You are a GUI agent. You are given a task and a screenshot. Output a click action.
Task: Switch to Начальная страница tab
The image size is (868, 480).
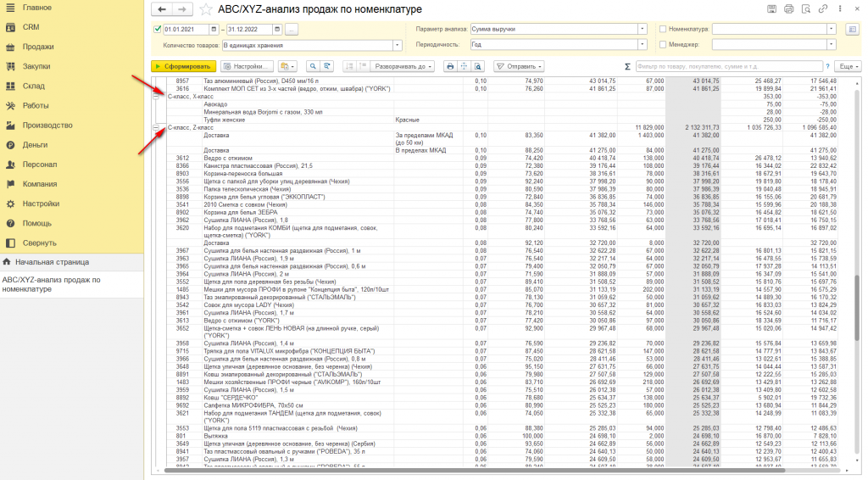click(72, 262)
